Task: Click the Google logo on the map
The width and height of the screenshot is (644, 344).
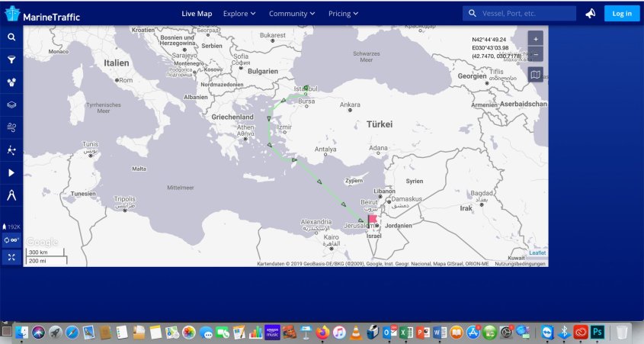Action: pyautogui.click(x=43, y=242)
